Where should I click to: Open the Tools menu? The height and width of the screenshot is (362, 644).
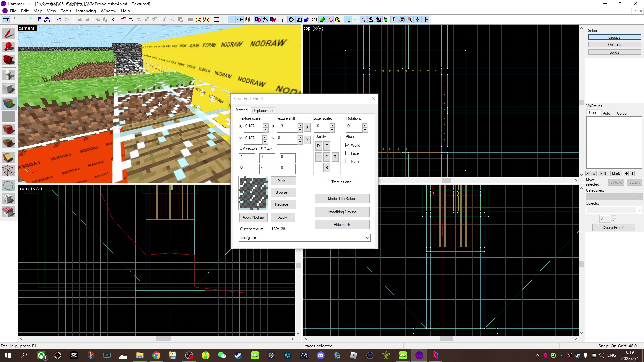[66, 11]
